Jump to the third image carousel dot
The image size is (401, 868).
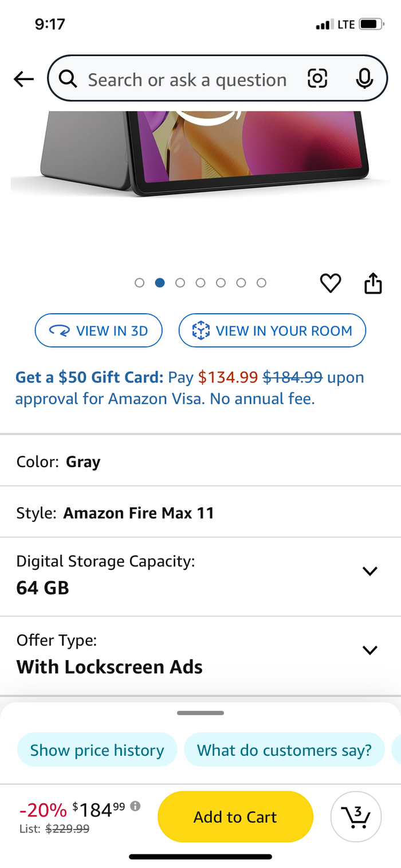click(x=180, y=283)
